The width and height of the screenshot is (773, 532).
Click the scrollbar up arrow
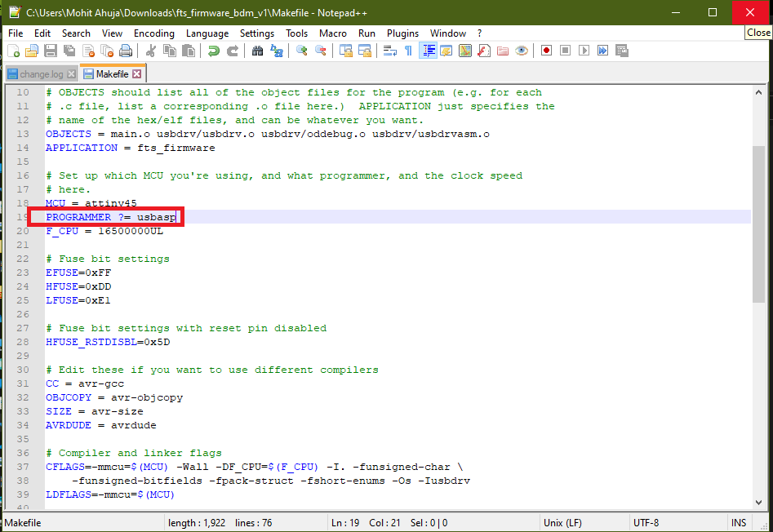click(x=758, y=92)
